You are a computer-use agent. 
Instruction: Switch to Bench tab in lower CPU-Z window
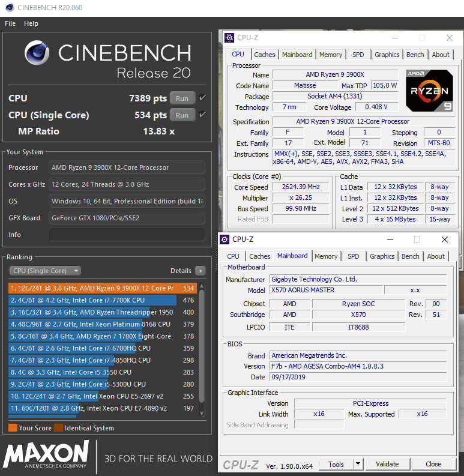410,256
